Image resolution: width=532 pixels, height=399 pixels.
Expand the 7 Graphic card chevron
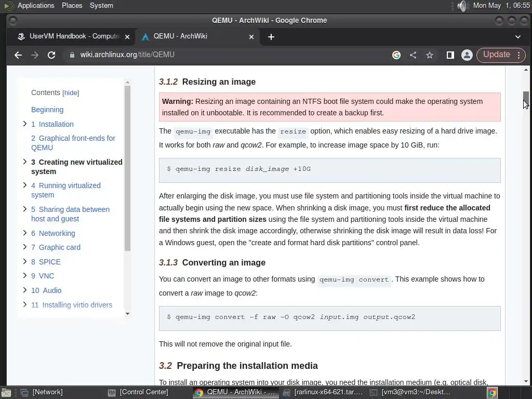pyautogui.click(x=25, y=247)
